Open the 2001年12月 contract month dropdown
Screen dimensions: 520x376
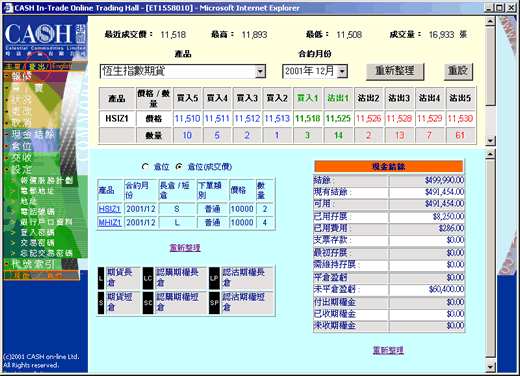click(342, 71)
